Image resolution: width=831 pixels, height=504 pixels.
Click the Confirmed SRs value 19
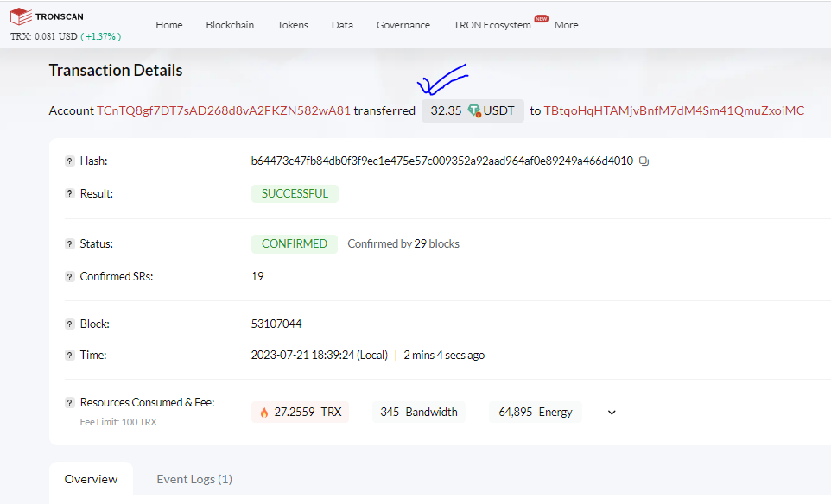click(257, 277)
